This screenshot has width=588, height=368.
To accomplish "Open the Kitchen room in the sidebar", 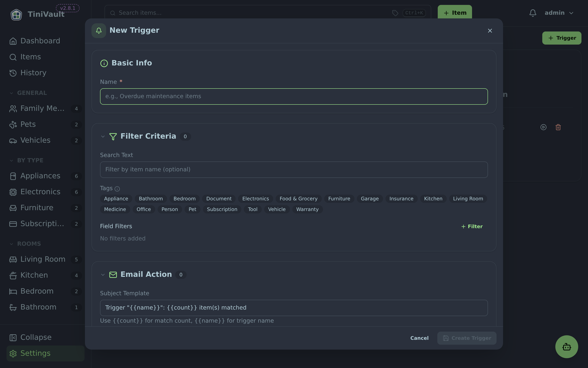I will 46,275.
